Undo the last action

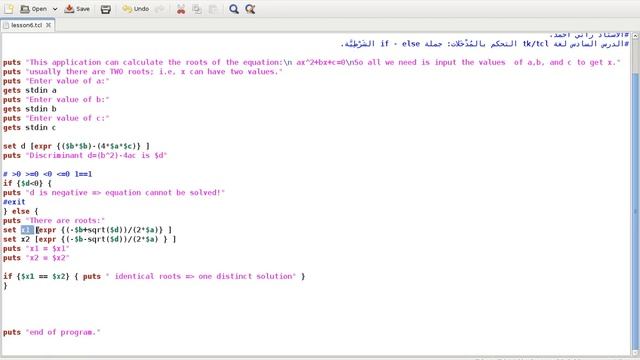[136, 9]
